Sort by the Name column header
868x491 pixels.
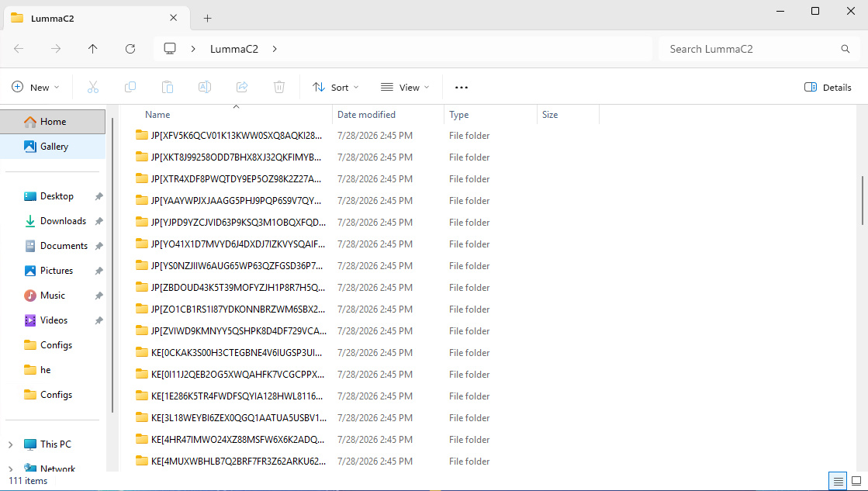pos(233,115)
